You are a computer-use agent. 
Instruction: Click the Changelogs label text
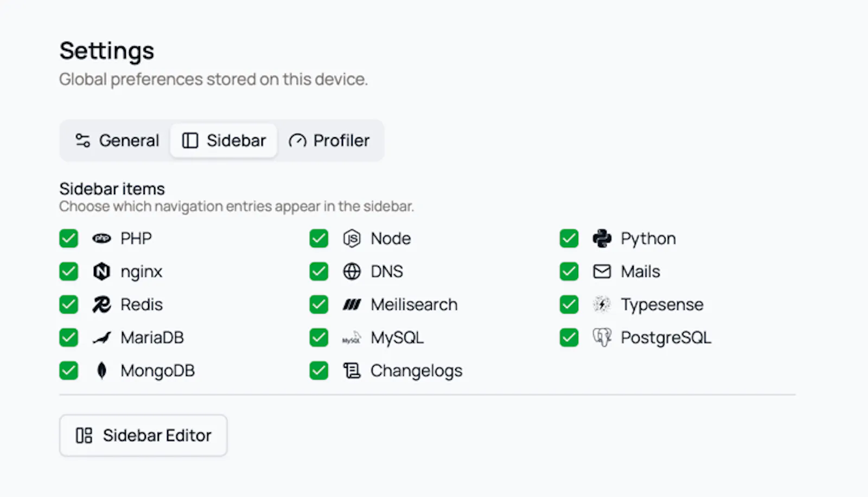pyautogui.click(x=417, y=371)
